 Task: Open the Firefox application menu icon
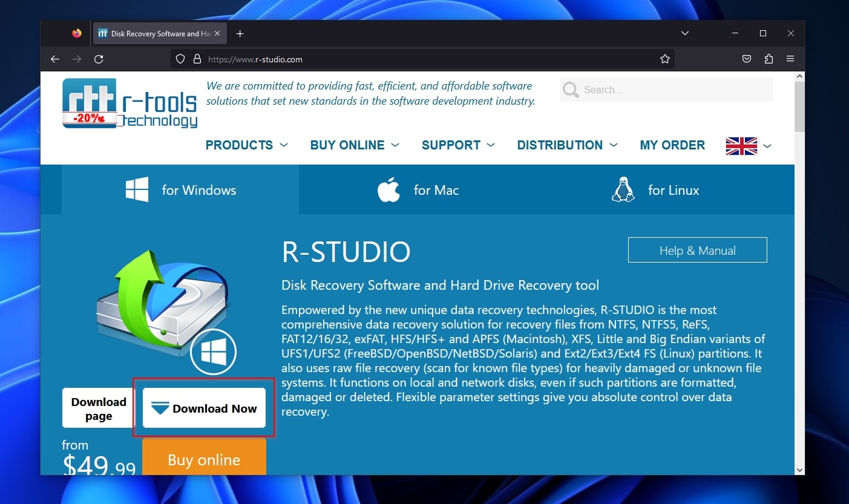tap(790, 59)
